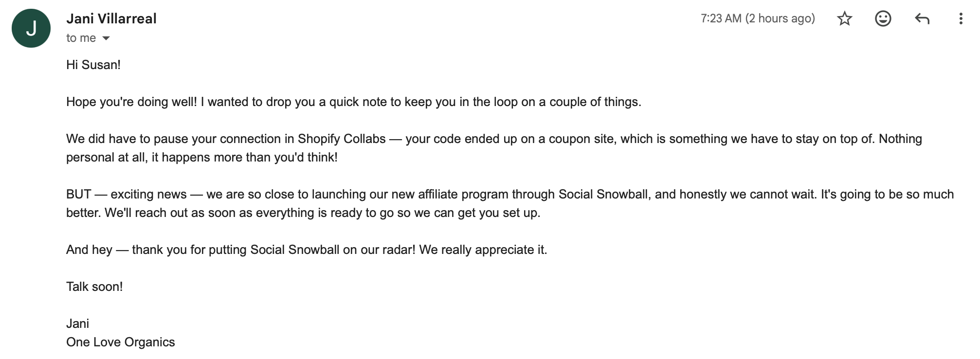The height and width of the screenshot is (359, 980).
Task: Open sender name Jani Villarreal
Action: (x=111, y=18)
